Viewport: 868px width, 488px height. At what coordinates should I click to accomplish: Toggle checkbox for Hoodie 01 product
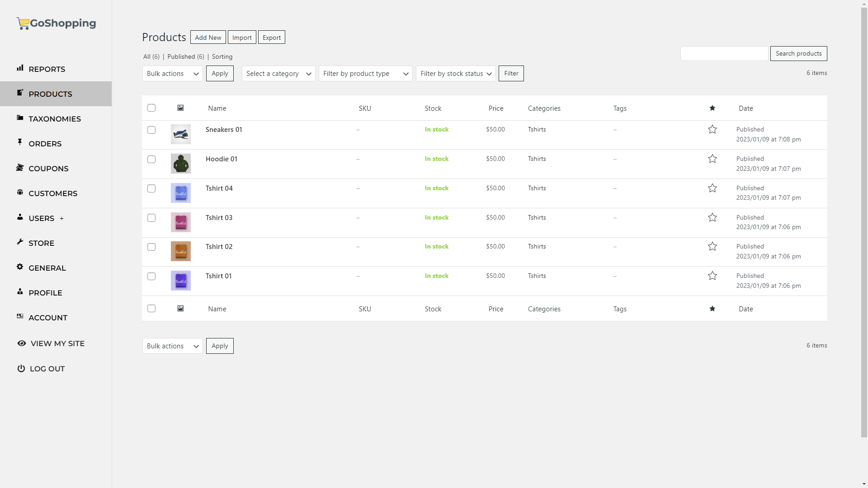pyautogui.click(x=151, y=159)
